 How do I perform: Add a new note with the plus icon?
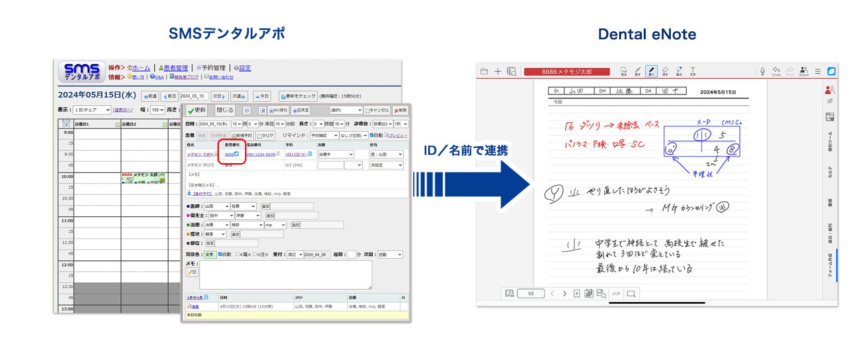(x=498, y=71)
